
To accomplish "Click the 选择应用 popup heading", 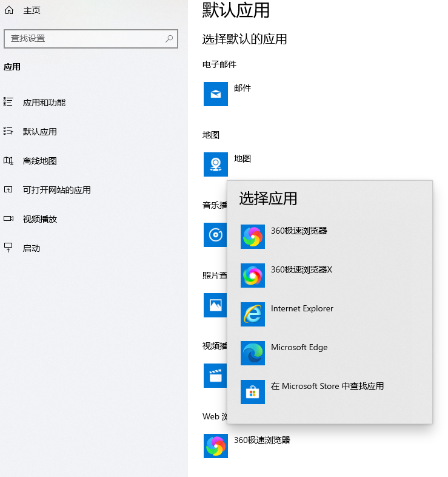I will coord(268,198).
